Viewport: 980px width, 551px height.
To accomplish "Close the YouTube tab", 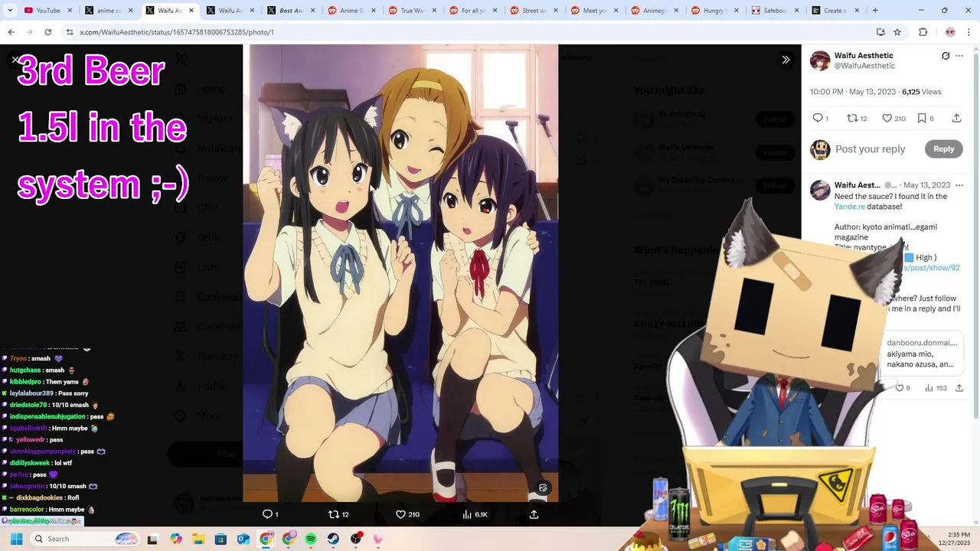I will pyautogui.click(x=70, y=11).
